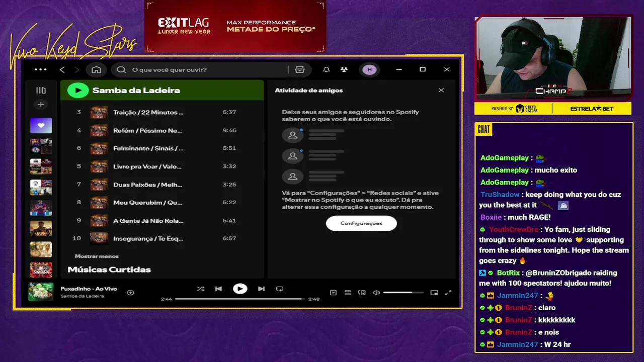The height and width of the screenshot is (362, 644).
Task: Toggle shuffle playback
Action: click(200, 289)
